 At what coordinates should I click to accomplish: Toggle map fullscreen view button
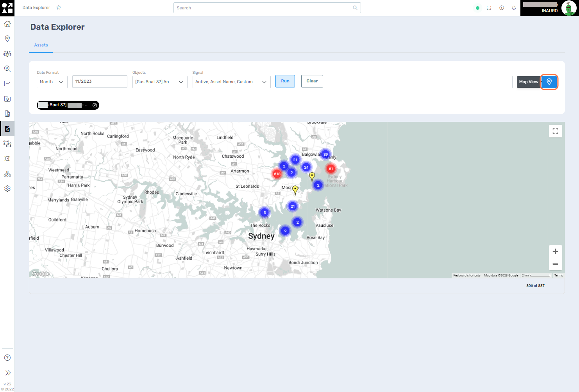(x=555, y=131)
